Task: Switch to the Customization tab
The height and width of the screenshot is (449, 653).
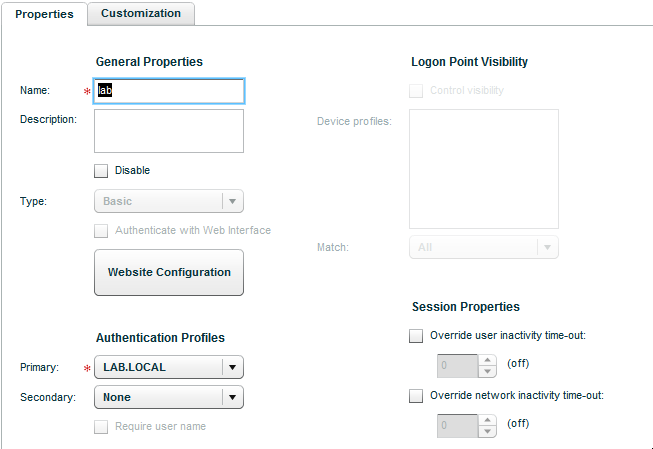Action: pos(141,13)
